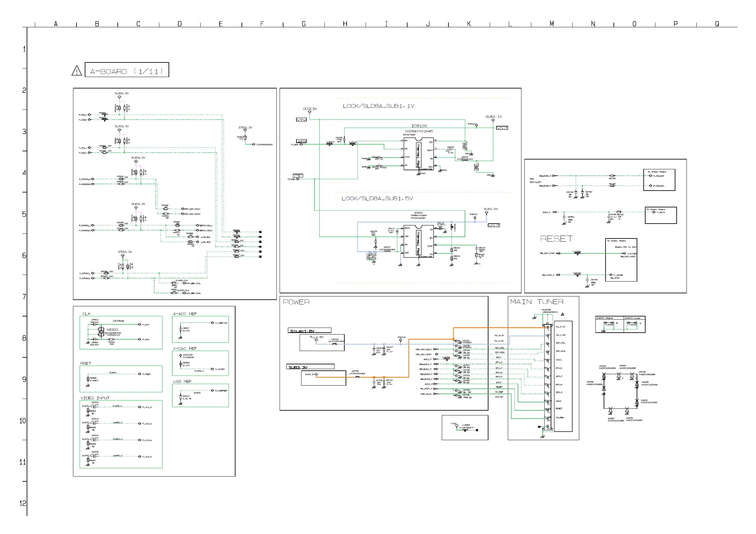This screenshot has height=534, width=756.
Task: Click the warning triangle beside A-BOARD title
Action: [x=77, y=71]
